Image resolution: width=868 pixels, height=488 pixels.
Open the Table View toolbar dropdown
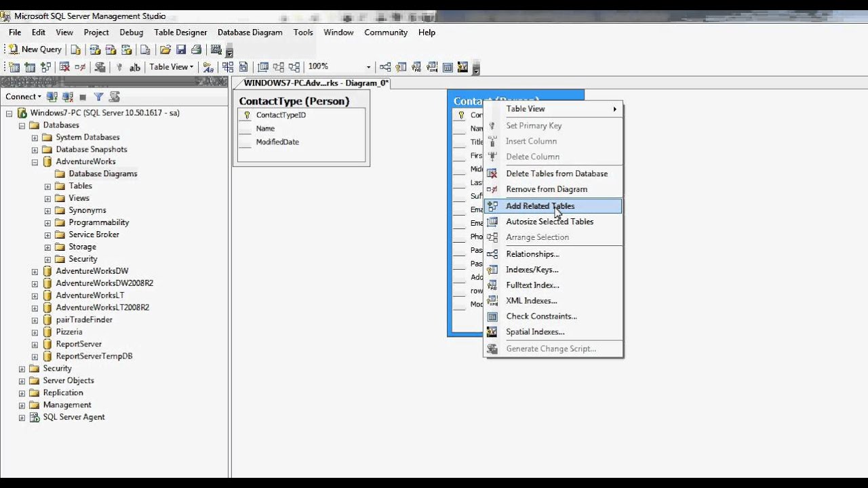pos(171,67)
